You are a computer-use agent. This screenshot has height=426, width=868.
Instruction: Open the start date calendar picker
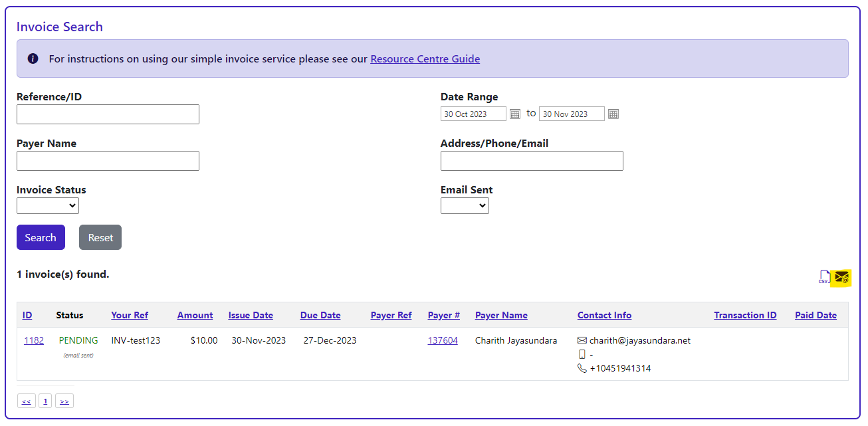point(515,114)
